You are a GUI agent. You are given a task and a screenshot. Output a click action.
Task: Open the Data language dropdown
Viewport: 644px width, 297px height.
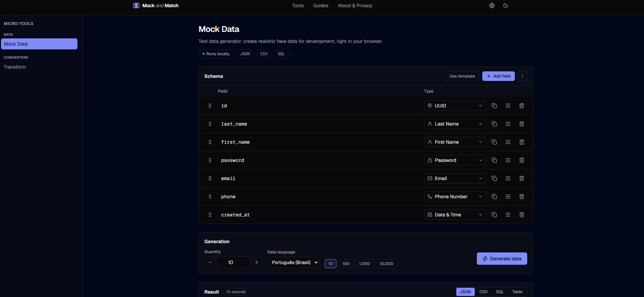293,262
